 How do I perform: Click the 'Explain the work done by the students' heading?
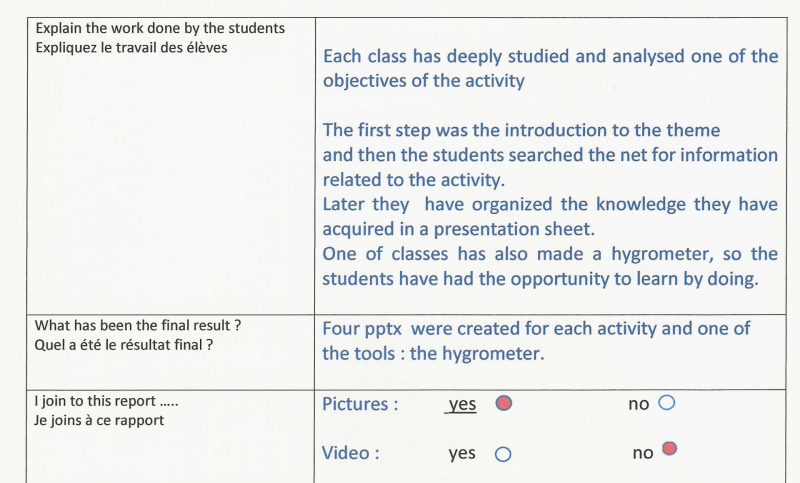coord(160,28)
